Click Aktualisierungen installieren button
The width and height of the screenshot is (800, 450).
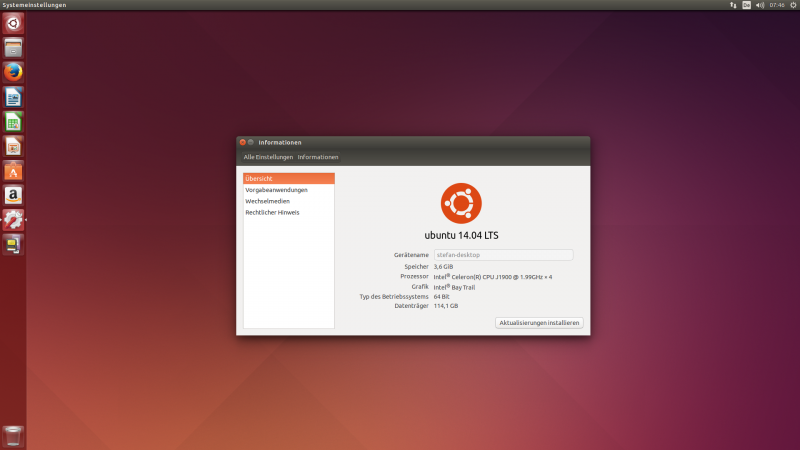539,323
